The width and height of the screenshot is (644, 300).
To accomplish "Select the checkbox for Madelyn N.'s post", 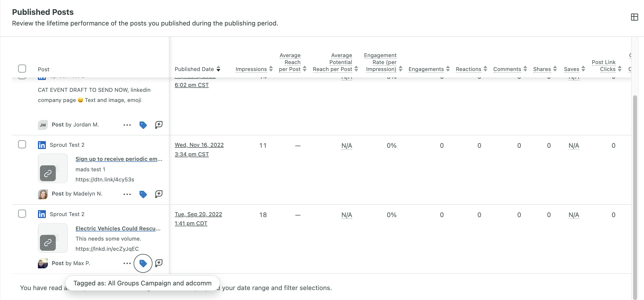I will click(22, 144).
